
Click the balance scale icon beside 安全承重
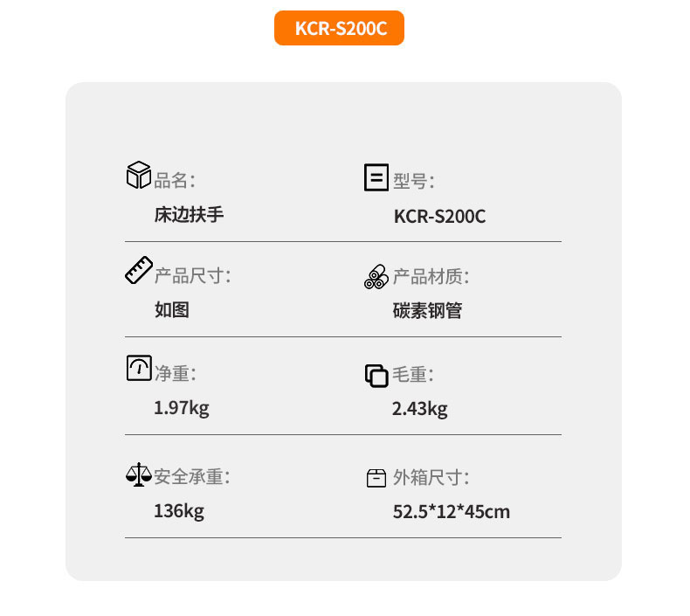(138, 475)
